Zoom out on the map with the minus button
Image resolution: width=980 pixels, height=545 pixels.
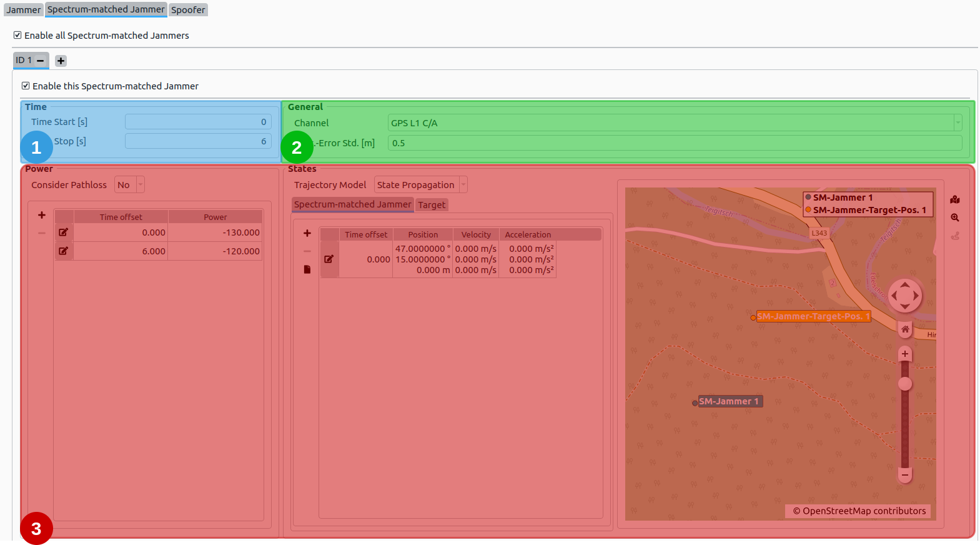(905, 475)
